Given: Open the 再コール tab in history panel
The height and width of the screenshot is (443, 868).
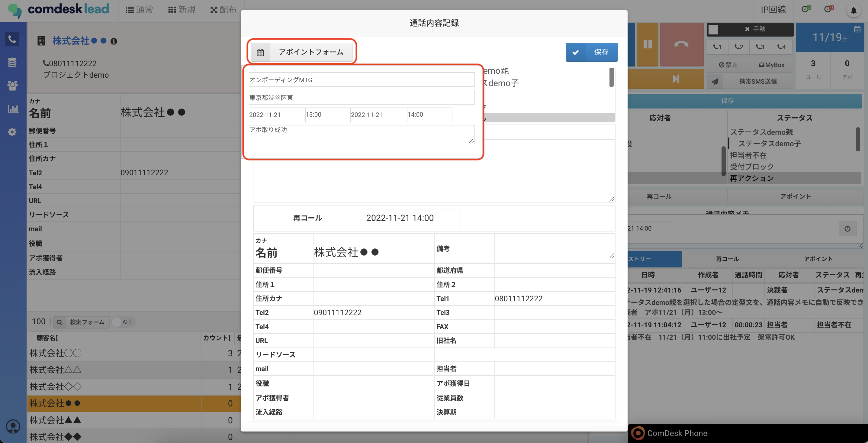Looking at the screenshot, I should coord(727,259).
